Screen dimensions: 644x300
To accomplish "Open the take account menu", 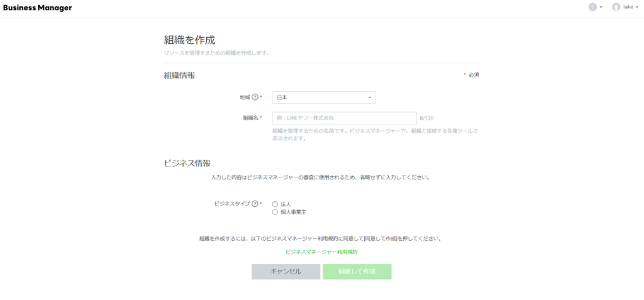I will pos(628,7).
